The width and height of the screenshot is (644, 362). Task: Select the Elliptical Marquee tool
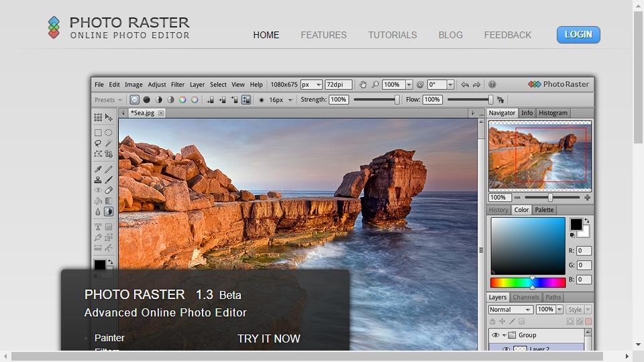(109, 133)
